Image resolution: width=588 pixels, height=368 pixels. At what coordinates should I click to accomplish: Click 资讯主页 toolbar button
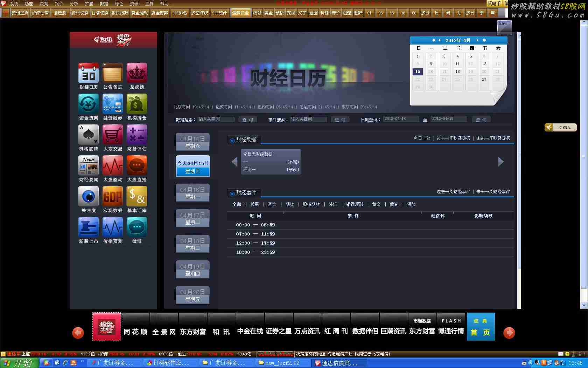20,13
